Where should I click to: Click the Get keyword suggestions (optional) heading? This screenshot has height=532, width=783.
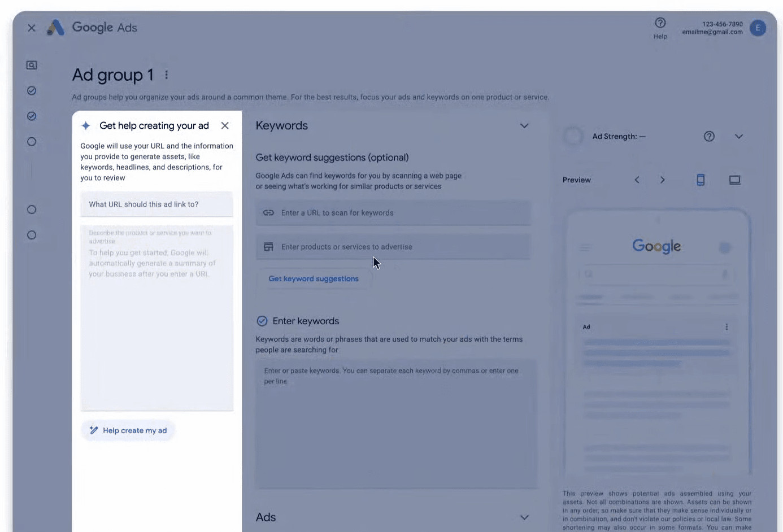332,158
